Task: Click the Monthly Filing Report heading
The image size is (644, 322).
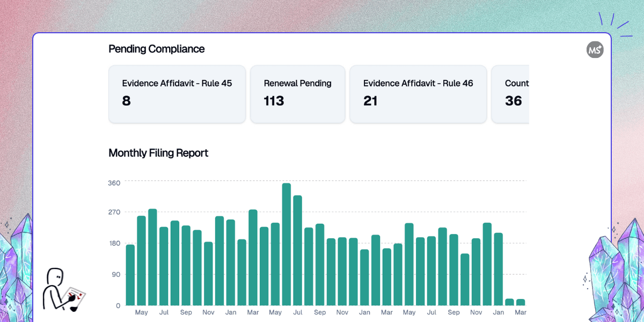Action: [x=158, y=153]
